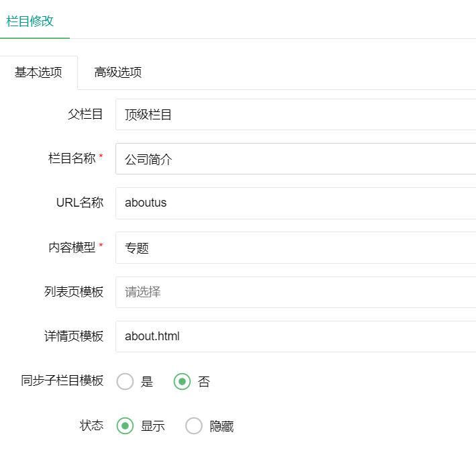Click the 隐藏 label text
This screenshot has height=457, width=476.
[222, 426]
